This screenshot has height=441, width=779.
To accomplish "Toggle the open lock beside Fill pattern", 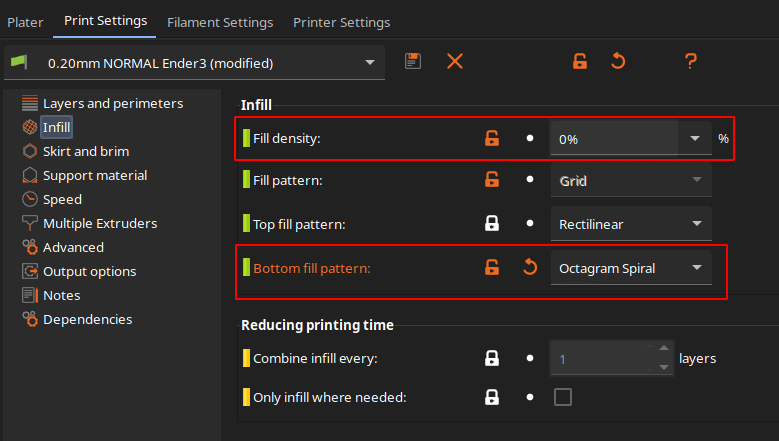I will 491,181.
